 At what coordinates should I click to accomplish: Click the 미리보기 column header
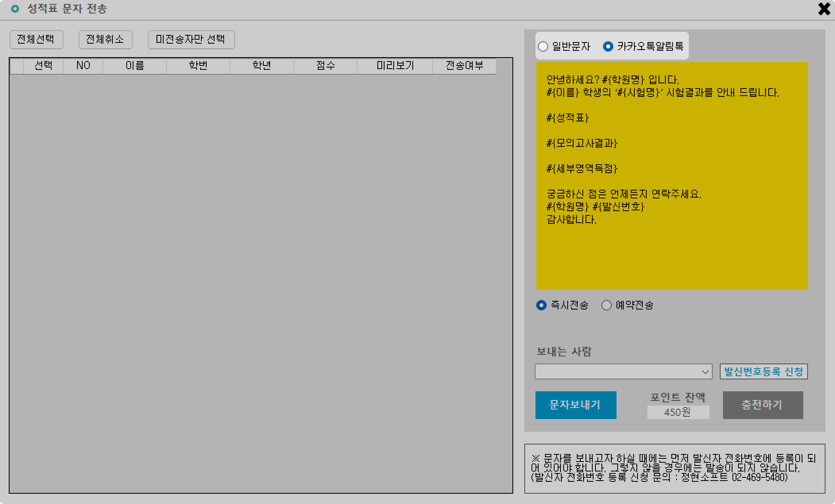coord(395,66)
